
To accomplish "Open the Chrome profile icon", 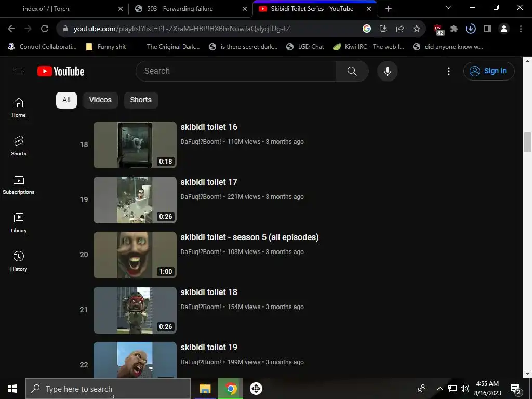I will coord(504,29).
